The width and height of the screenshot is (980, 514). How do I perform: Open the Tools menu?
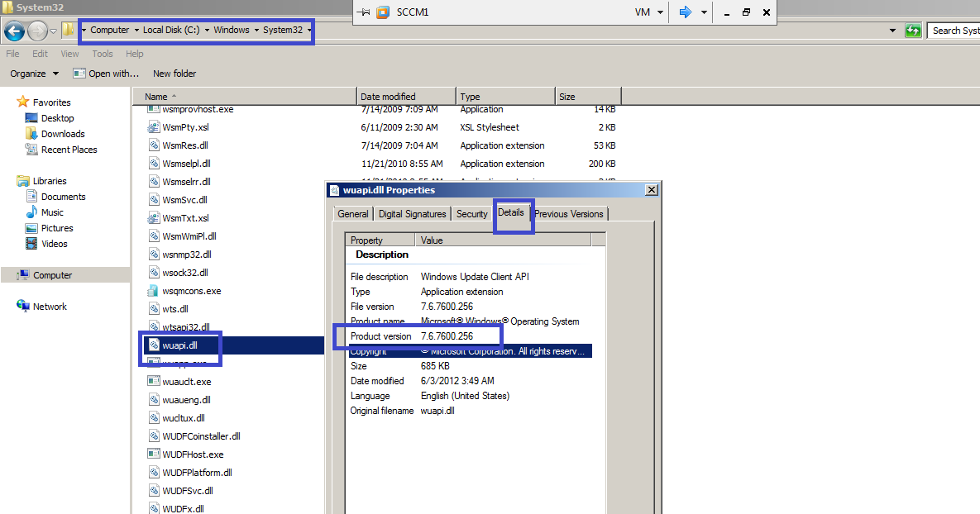[103, 54]
